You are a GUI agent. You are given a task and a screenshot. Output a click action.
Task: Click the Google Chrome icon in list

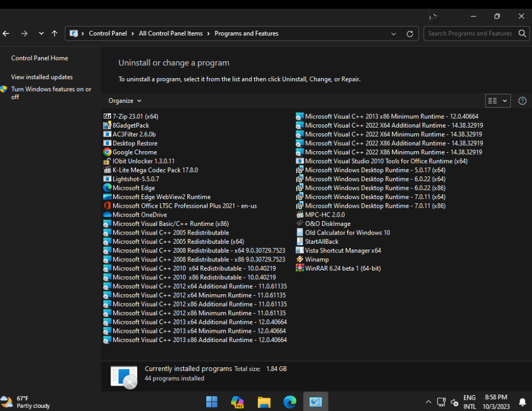click(107, 152)
